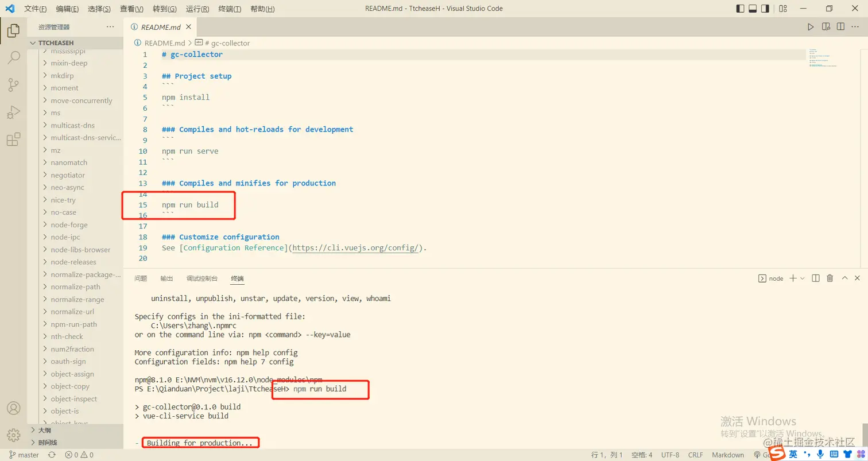This screenshot has width=868, height=461.
Task: Split the terminal panel
Action: click(x=815, y=278)
